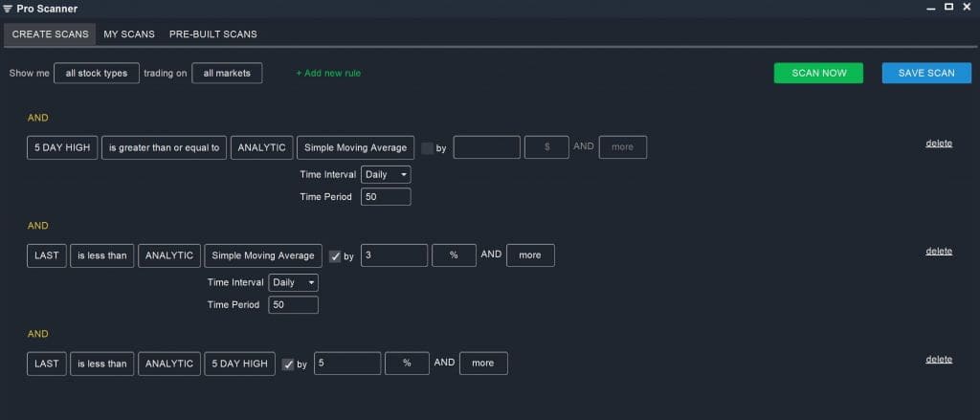Change second rule's Simple Moving Average analytic
980x420 pixels.
[x=263, y=255]
